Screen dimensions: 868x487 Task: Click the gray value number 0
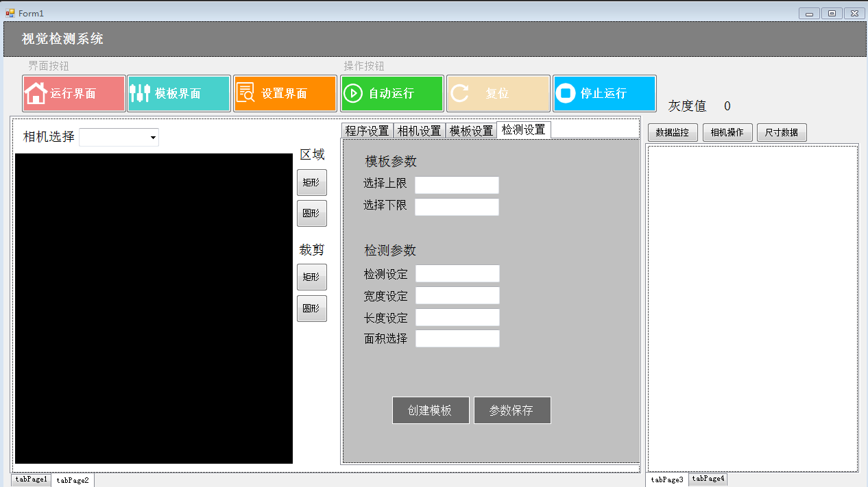727,106
